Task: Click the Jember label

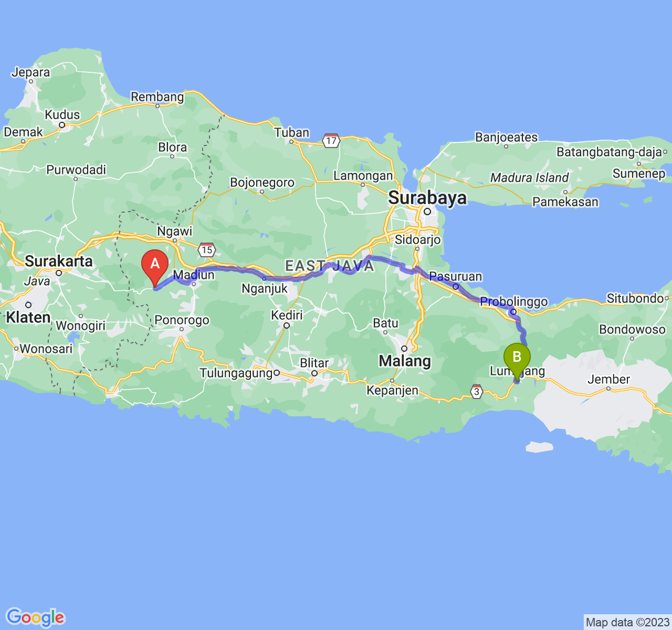Action: pos(609,379)
